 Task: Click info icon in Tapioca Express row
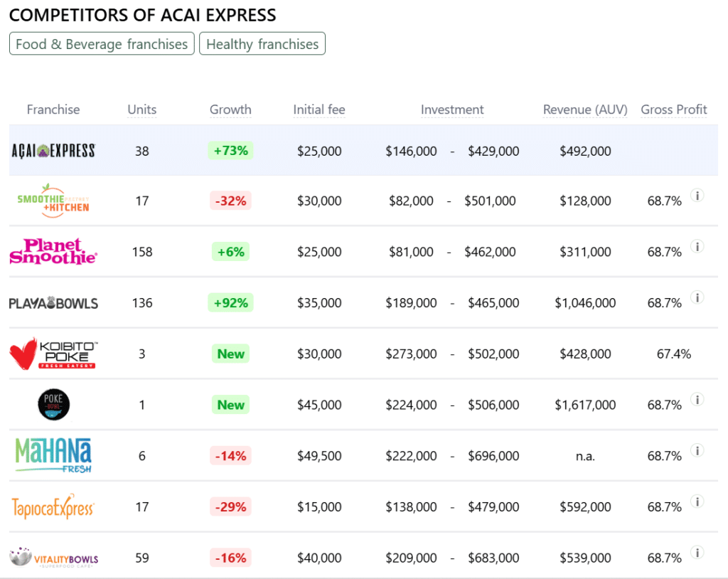[697, 501]
